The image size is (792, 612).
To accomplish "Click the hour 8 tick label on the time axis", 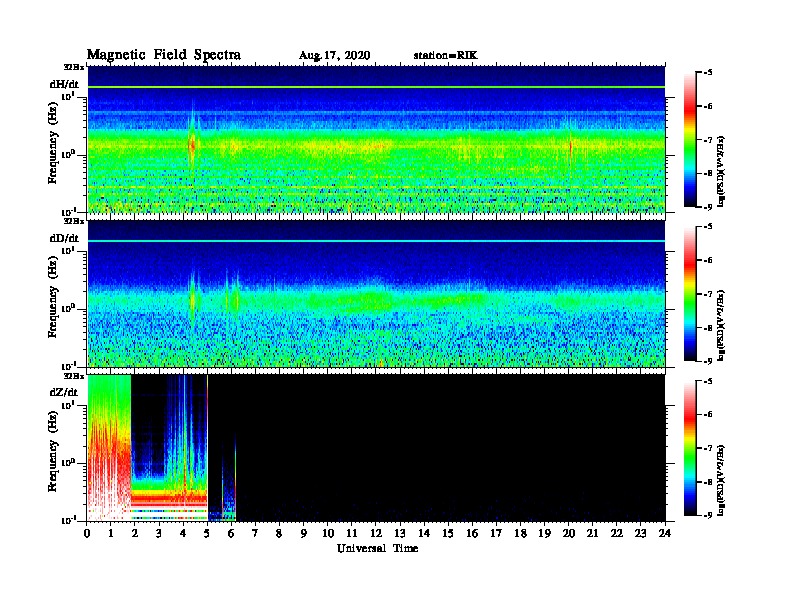I will tap(279, 534).
